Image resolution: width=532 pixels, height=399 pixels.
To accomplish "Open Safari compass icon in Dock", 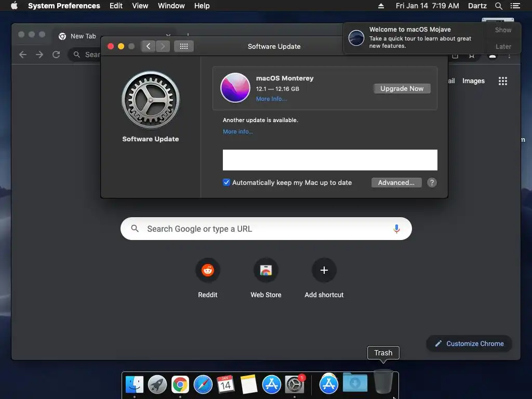I will click(203, 384).
